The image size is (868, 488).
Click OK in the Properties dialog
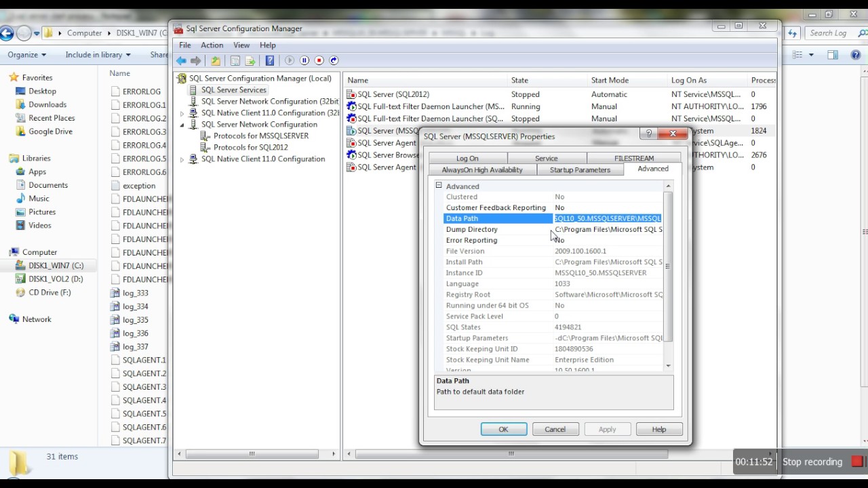click(x=503, y=429)
